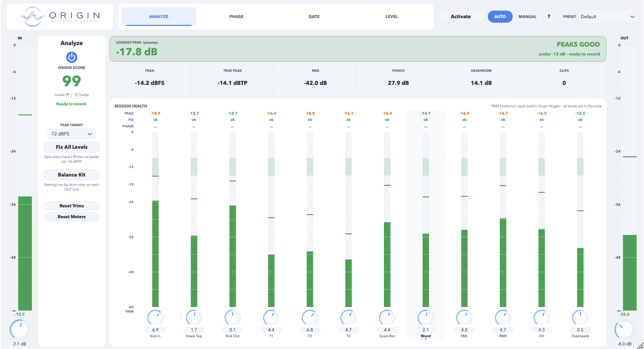Screen dimensions: 644x349
Task: Click the IN master meter
Action: point(25,178)
